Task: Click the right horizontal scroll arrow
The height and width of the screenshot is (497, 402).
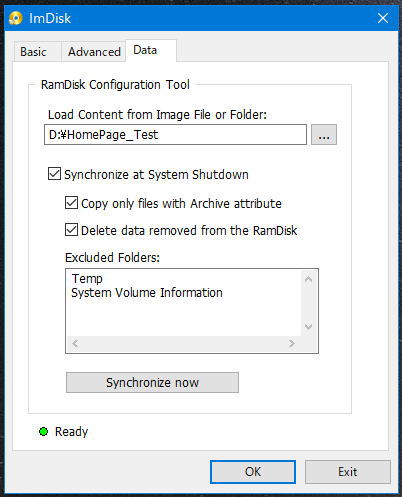Action: tap(292, 343)
